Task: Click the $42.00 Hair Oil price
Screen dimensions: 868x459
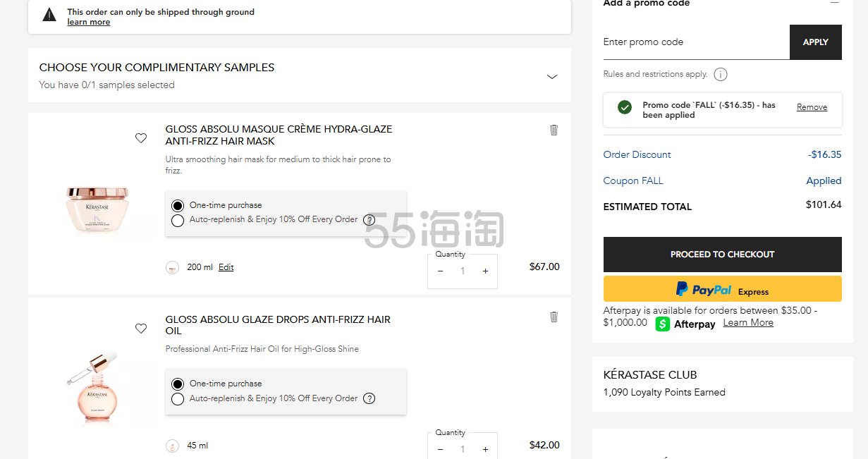Action: tap(544, 445)
